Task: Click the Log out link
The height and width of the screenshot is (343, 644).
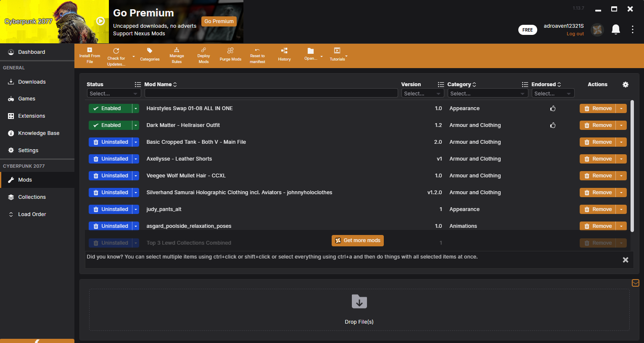Action: [575, 34]
